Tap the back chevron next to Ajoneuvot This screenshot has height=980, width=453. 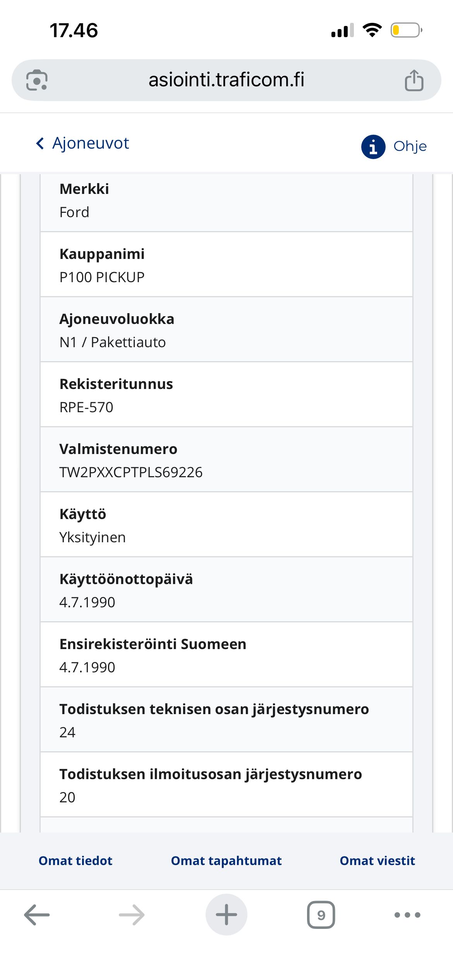40,143
